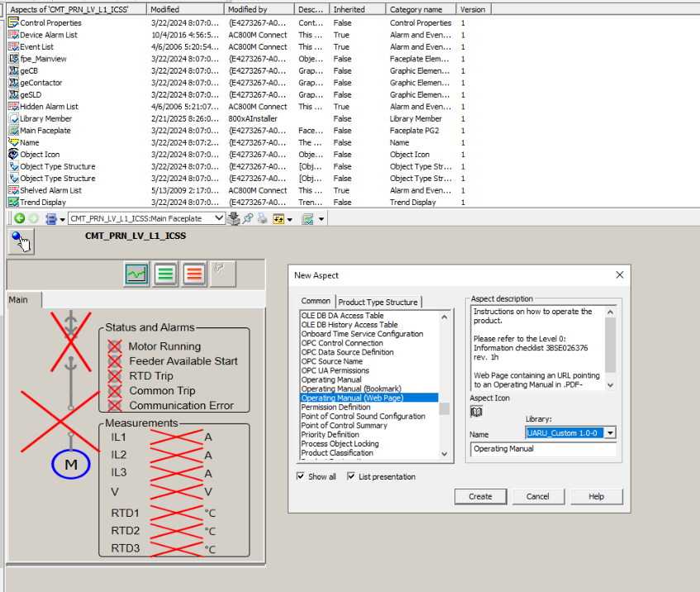Image resolution: width=700 pixels, height=592 pixels.
Task: Click the Name field containing Operating Manual
Action: coord(543,449)
